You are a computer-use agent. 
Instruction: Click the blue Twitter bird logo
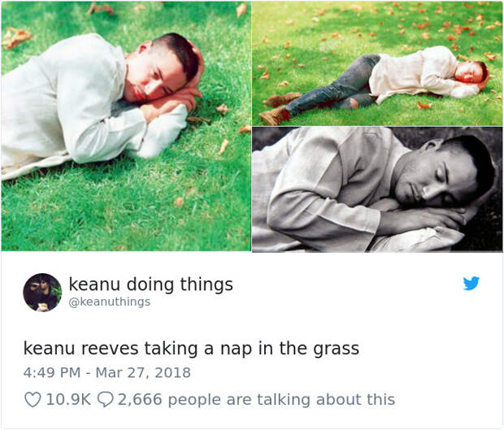tap(471, 283)
